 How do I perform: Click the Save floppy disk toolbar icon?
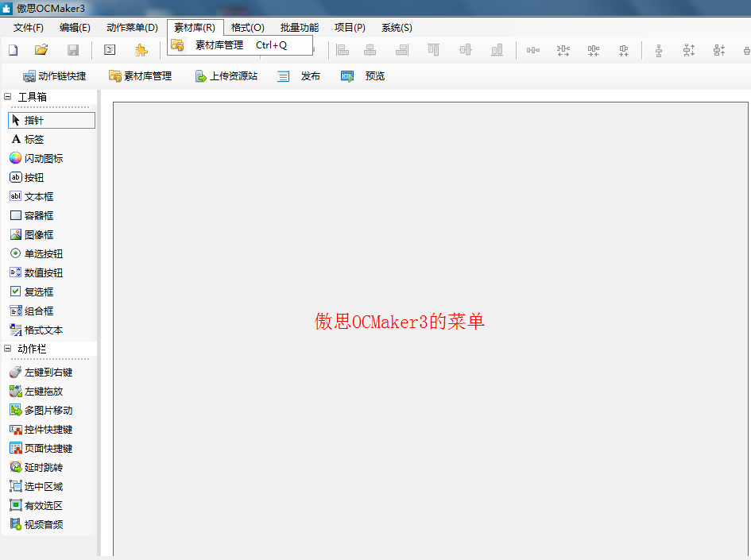click(x=73, y=50)
